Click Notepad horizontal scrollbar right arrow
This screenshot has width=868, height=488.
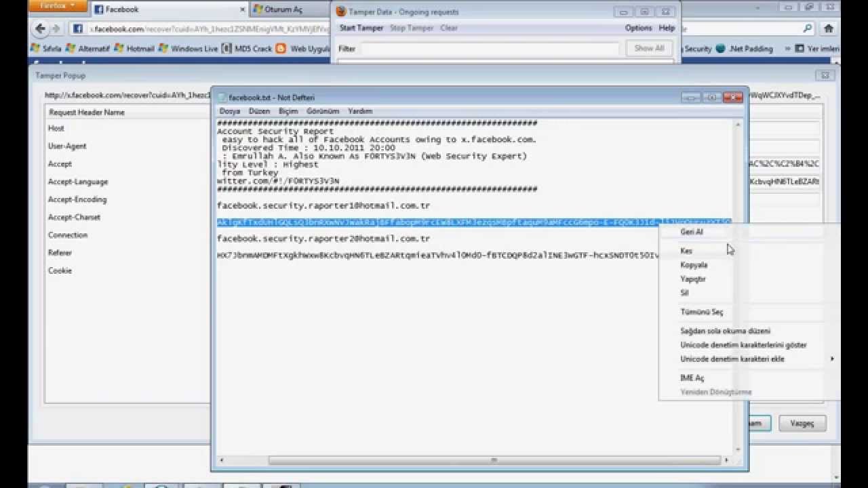(x=726, y=460)
